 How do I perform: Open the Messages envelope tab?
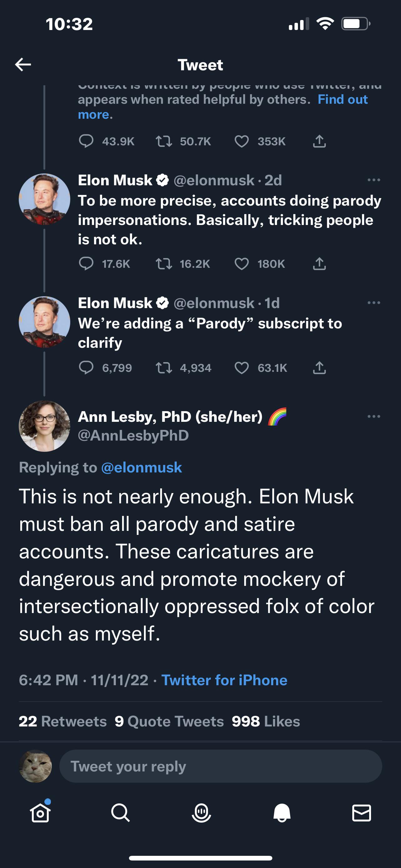coord(362,813)
